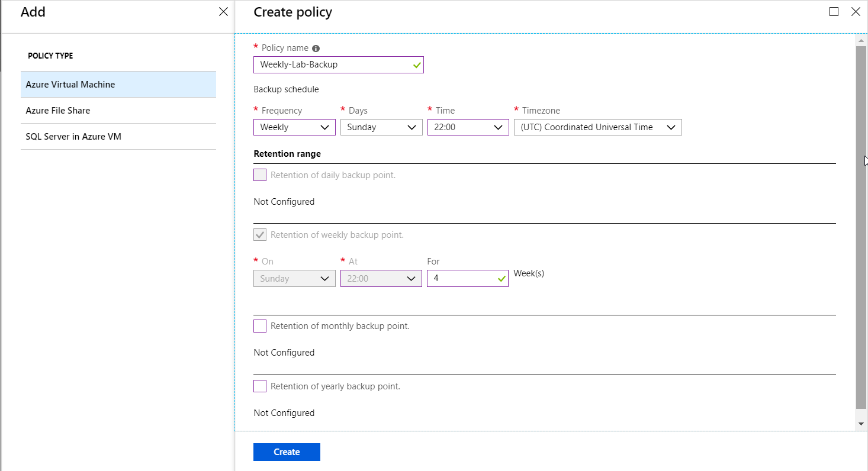This screenshot has width=868, height=471.
Task: Maximize the Create policy blade
Action: (834, 12)
